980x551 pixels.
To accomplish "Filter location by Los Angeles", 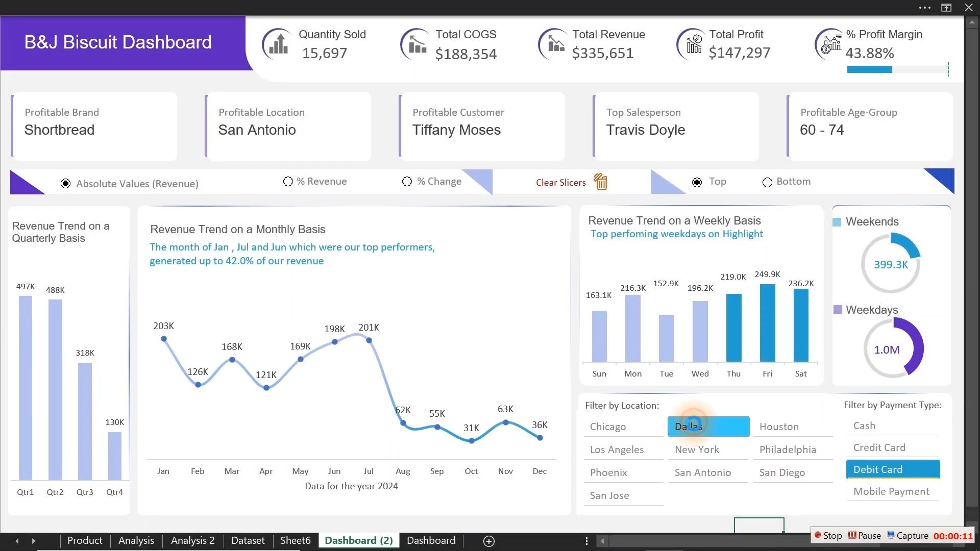I will pyautogui.click(x=623, y=449).
